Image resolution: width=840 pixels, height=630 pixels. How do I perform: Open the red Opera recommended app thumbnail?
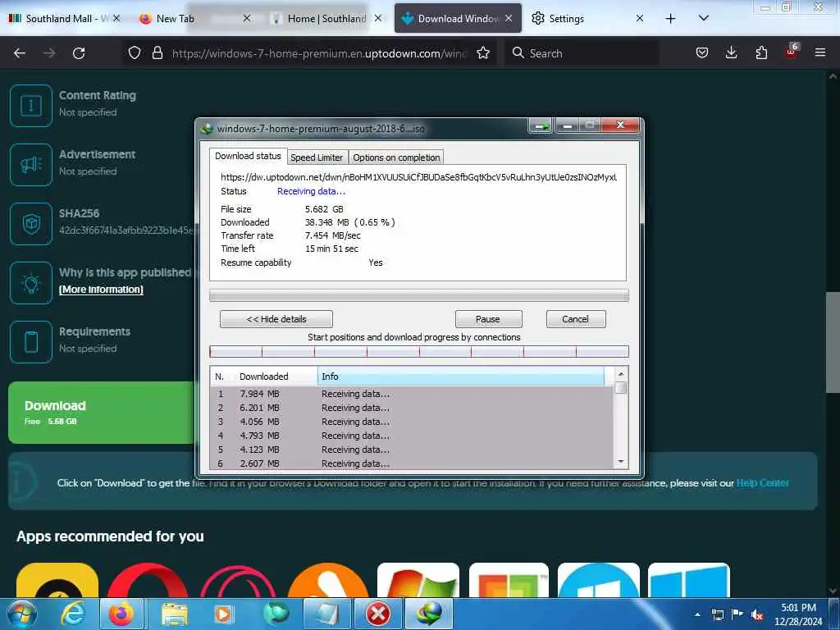[148, 580]
